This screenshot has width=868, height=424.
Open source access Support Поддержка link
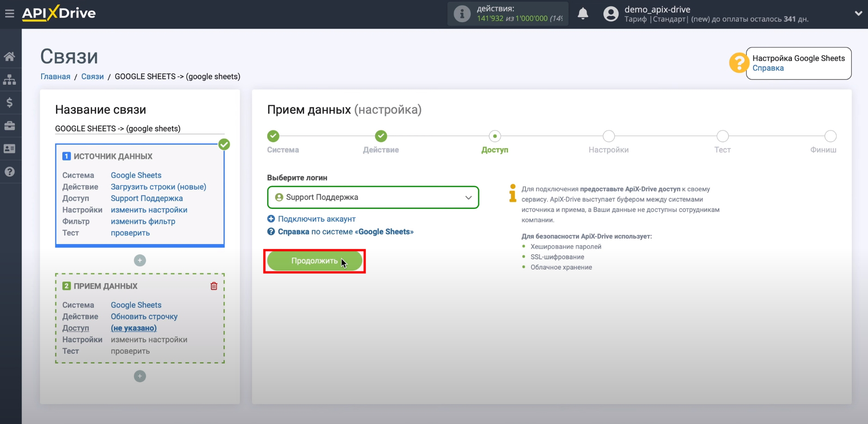[147, 198]
